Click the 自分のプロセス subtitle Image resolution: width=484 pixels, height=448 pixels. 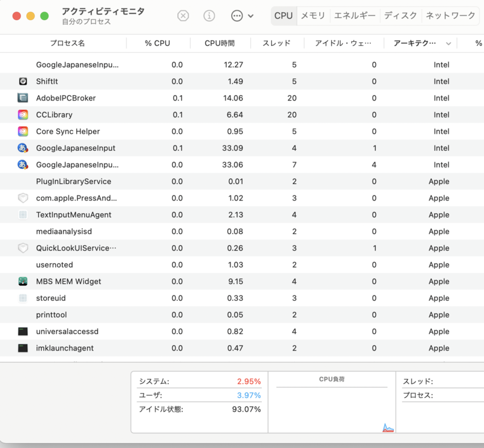pos(86,22)
